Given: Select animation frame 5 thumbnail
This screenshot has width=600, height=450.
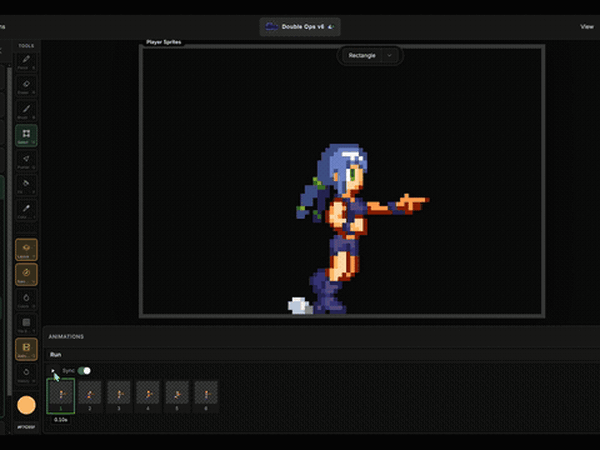Looking at the screenshot, I should coord(177,396).
